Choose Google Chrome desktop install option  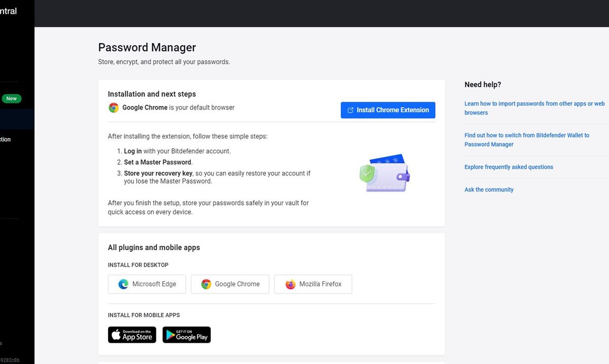tap(230, 284)
